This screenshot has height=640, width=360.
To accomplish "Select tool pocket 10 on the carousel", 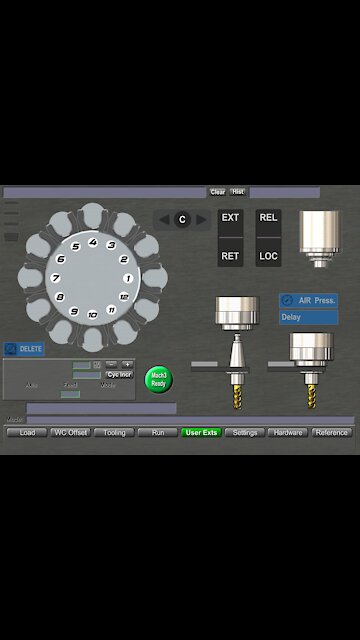I will [93, 315].
